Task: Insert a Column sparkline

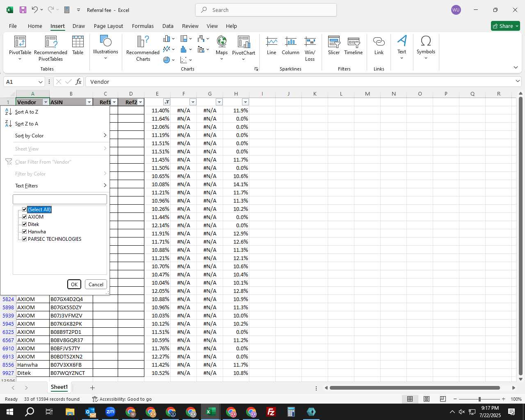Action: click(290, 45)
